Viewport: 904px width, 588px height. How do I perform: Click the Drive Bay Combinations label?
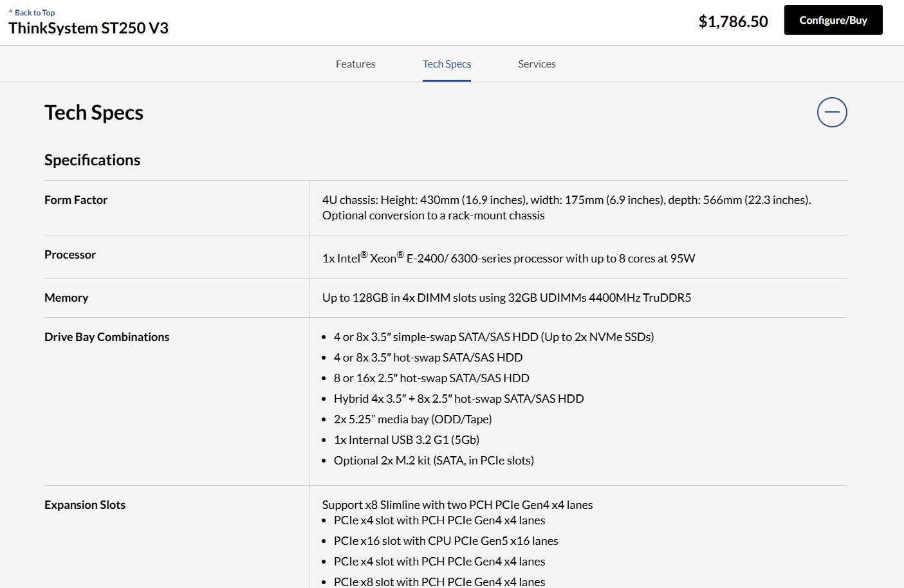(x=107, y=337)
